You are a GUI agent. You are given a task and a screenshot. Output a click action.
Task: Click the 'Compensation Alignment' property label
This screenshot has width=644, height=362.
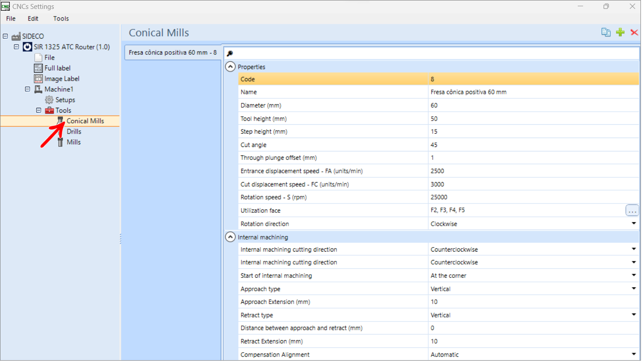point(275,354)
